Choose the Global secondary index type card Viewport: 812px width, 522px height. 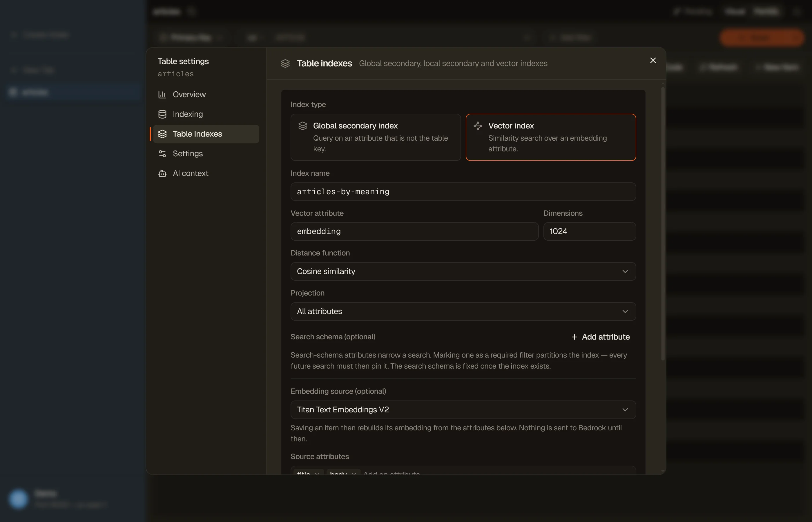(x=376, y=137)
